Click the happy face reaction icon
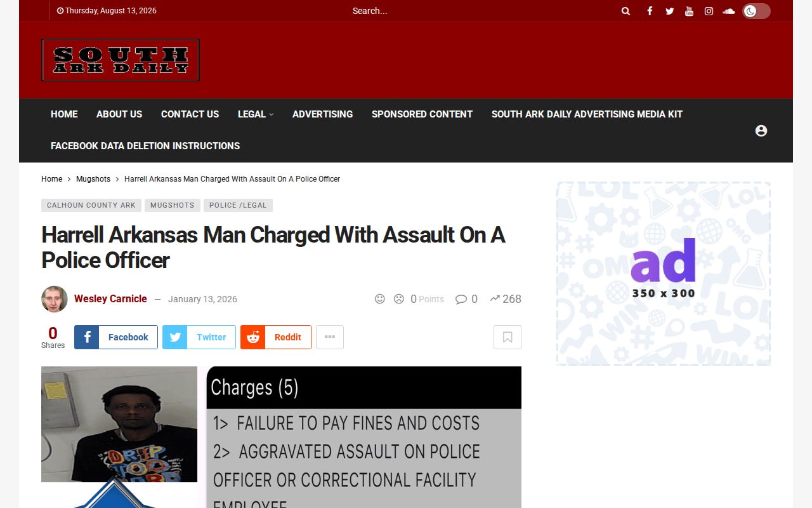 pyautogui.click(x=380, y=298)
